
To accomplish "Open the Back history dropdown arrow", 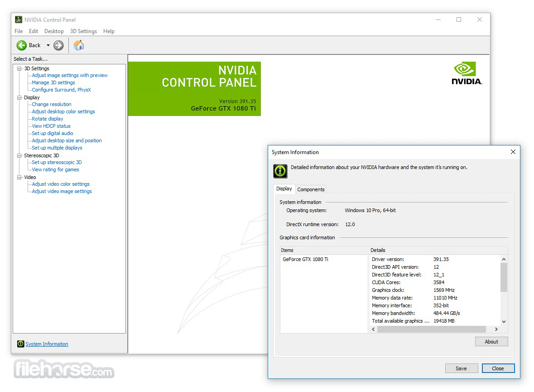I will click(48, 45).
